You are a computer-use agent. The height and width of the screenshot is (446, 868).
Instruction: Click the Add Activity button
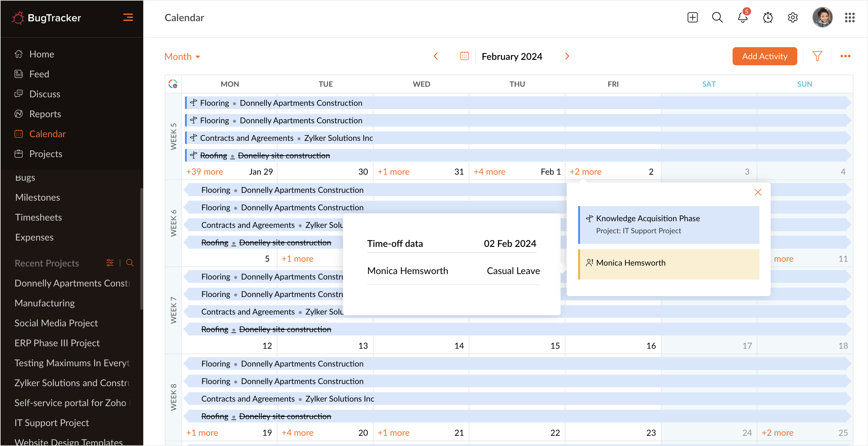pyautogui.click(x=764, y=56)
